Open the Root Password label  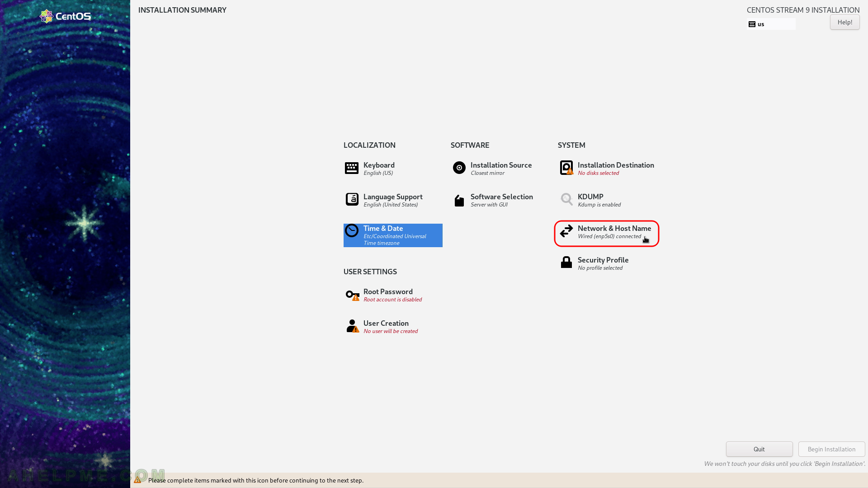pyautogui.click(x=388, y=292)
